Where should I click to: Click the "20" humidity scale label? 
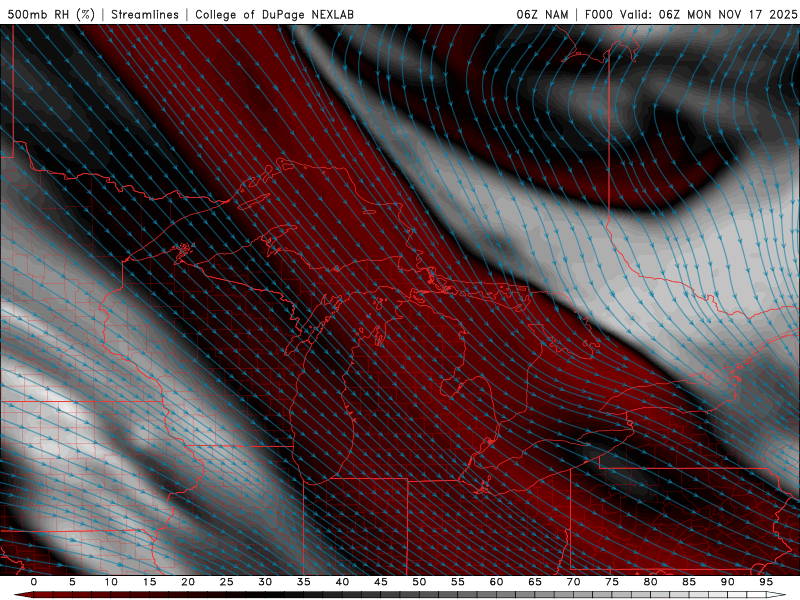click(188, 582)
